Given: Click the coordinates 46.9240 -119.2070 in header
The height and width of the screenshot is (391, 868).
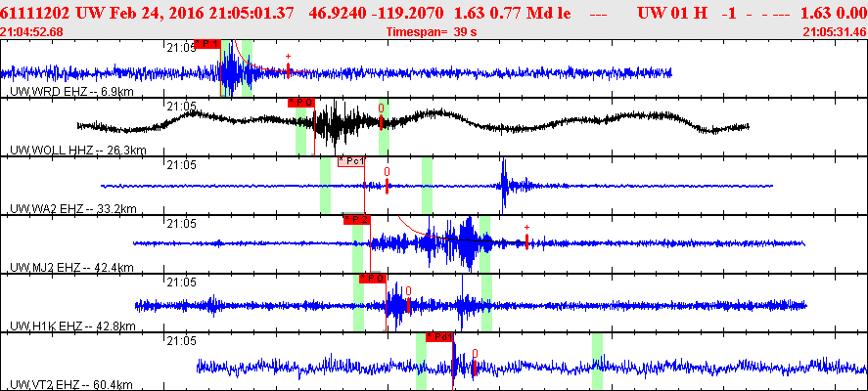Looking at the screenshot, I should pyautogui.click(x=376, y=14).
